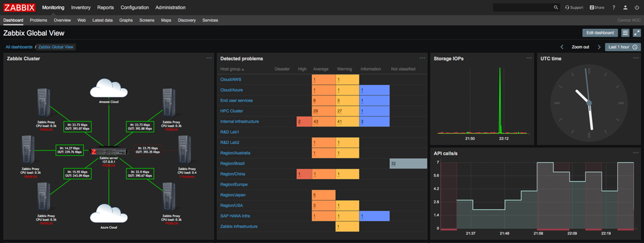
Task: Switch to the Maps tab
Action: pos(166,20)
